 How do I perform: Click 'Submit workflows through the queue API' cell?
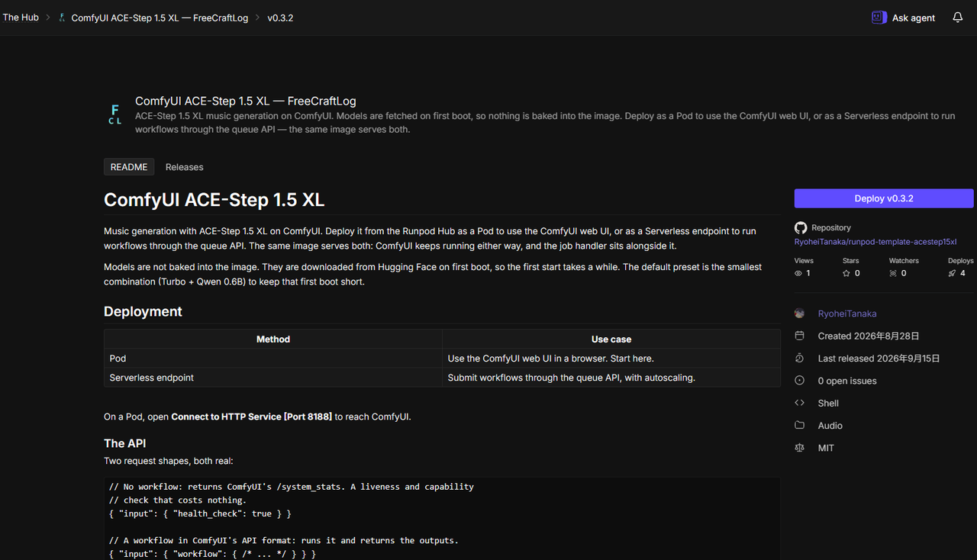tap(611, 378)
